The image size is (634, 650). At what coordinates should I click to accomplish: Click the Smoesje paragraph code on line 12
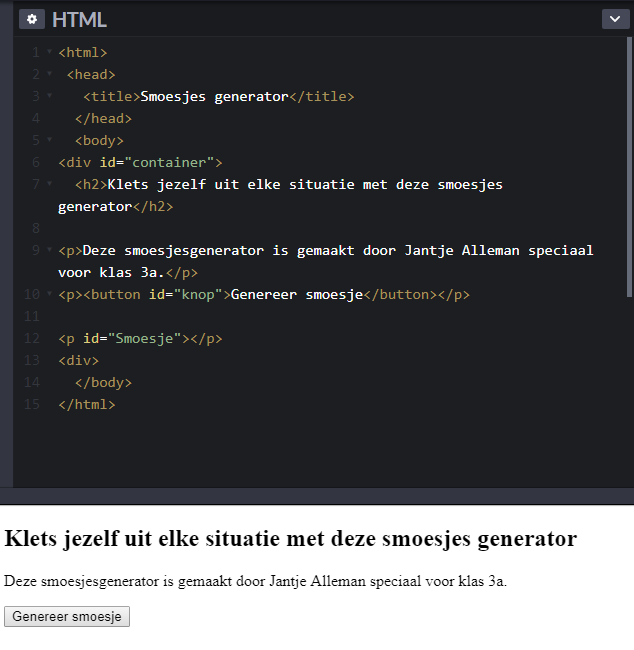point(140,339)
